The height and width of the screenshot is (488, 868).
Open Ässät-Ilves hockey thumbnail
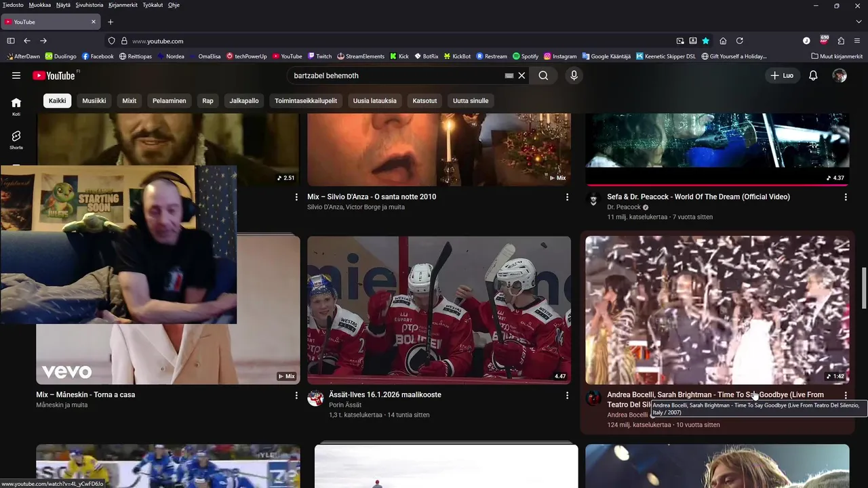point(439,310)
